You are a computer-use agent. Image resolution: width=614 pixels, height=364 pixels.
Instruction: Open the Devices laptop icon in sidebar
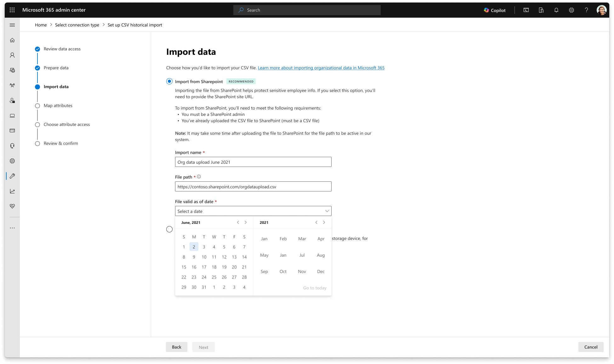[13, 116]
